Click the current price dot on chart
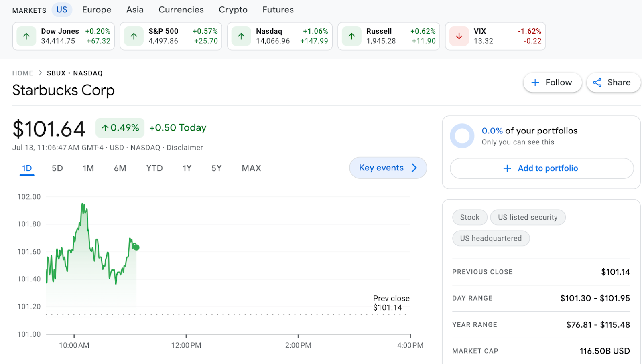 click(136, 247)
